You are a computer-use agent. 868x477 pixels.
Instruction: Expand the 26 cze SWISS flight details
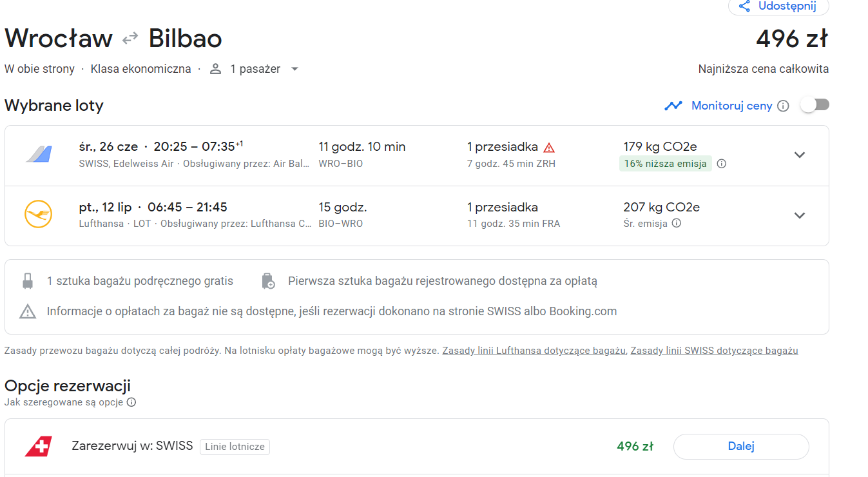pos(800,155)
